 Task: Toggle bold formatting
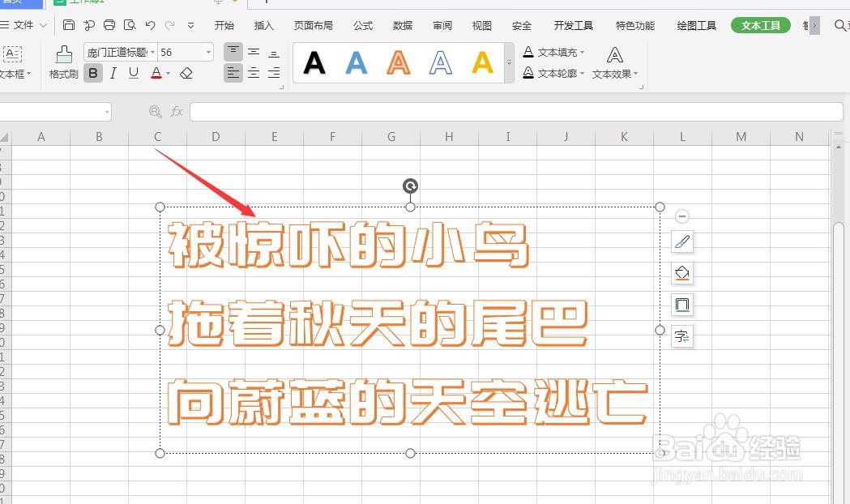[93, 73]
